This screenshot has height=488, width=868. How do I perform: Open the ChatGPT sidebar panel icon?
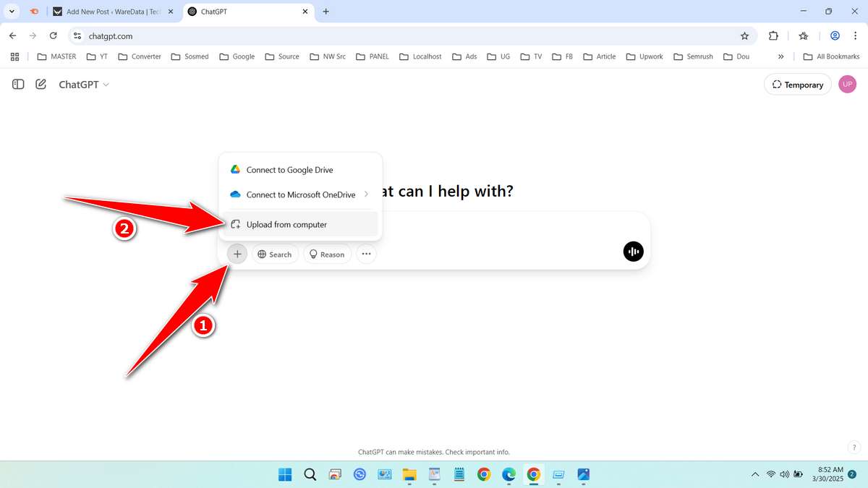coord(19,85)
